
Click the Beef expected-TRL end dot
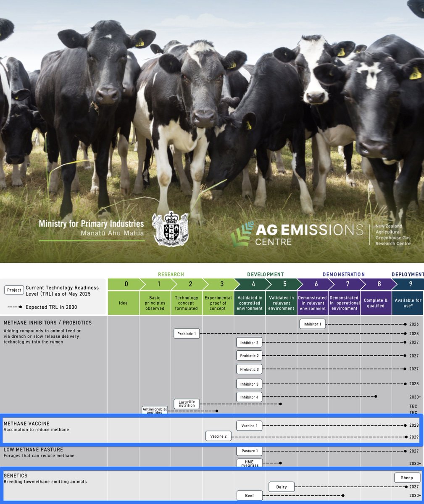(343, 496)
